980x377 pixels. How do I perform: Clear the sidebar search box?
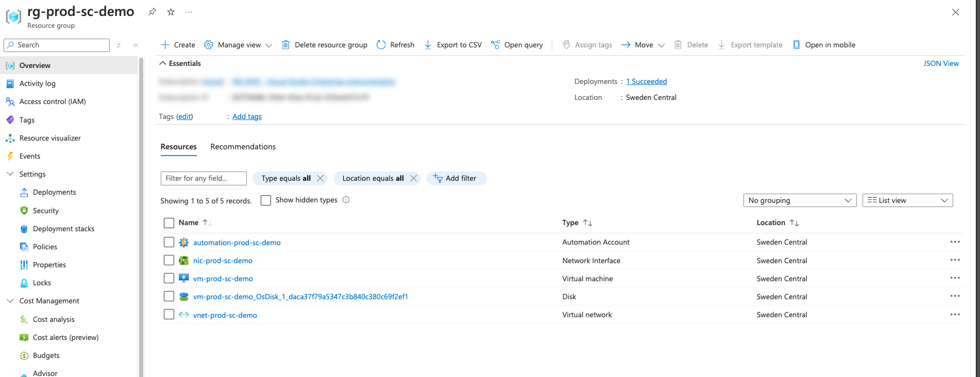(x=119, y=45)
